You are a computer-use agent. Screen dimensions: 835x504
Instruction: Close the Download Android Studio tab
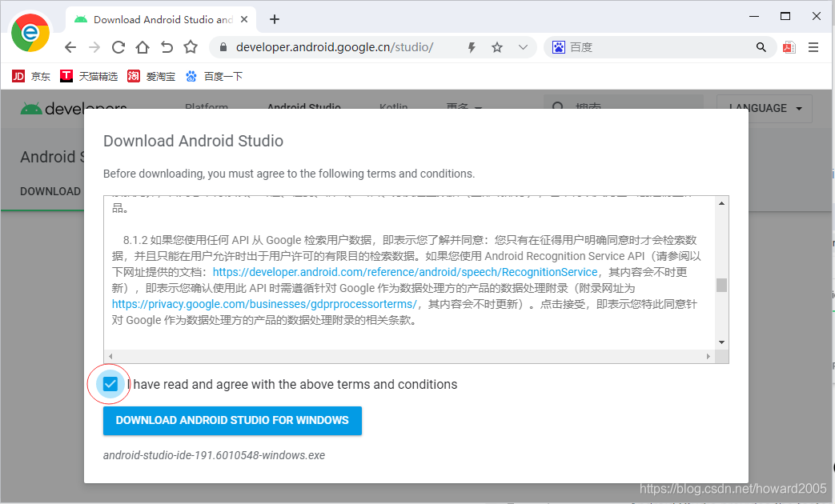click(x=244, y=20)
